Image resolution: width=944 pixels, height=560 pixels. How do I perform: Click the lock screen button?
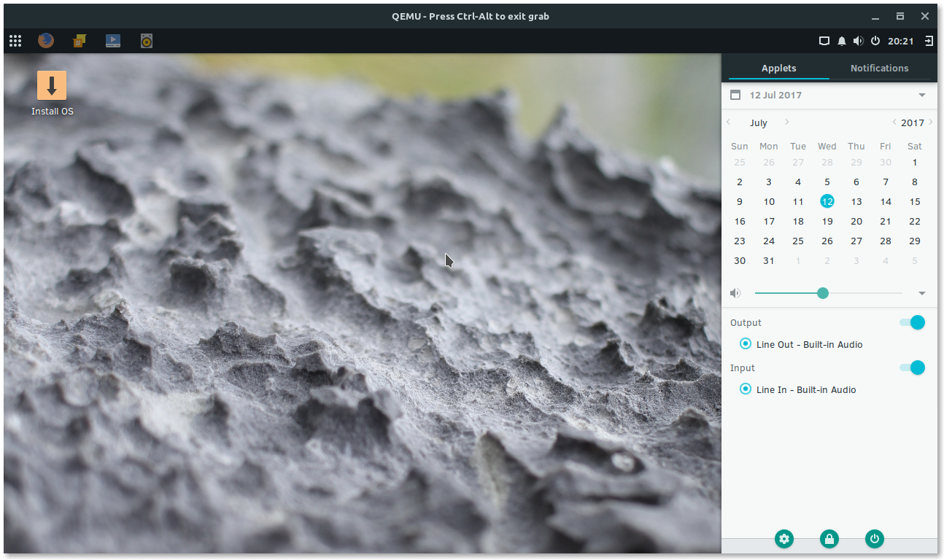coord(829,539)
